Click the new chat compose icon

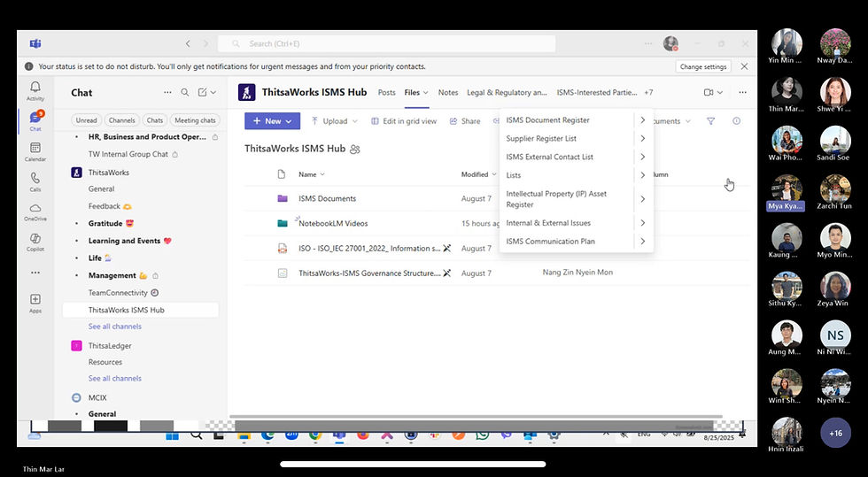203,92
